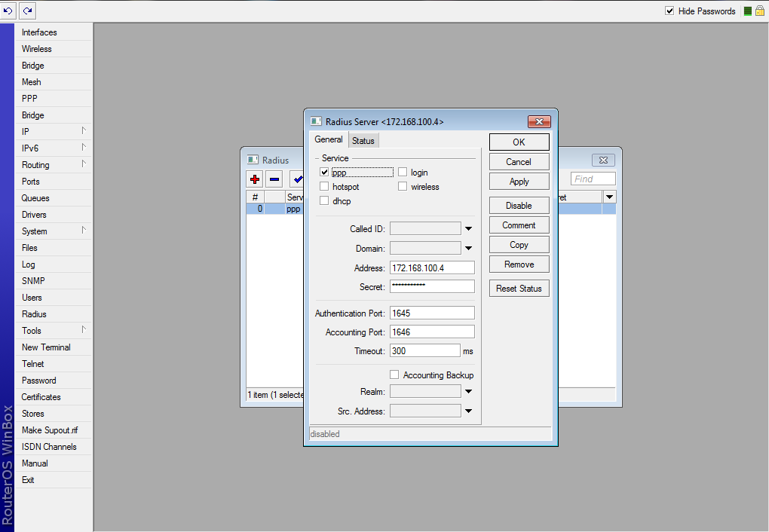Click the red plus add icon
Image resolution: width=769 pixels, height=532 pixels.
click(x=255, y=179)
